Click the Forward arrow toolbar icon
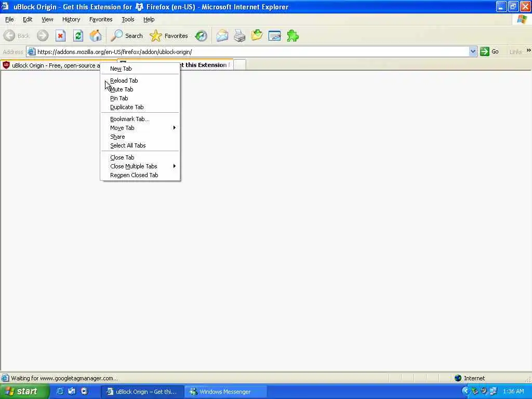532x399 pixels. click(43, 36)
